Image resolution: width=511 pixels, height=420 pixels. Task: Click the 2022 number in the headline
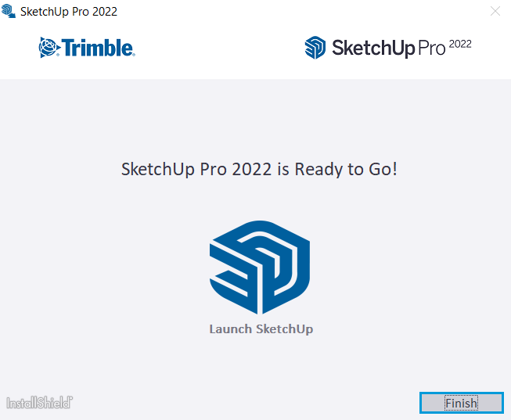252,170
